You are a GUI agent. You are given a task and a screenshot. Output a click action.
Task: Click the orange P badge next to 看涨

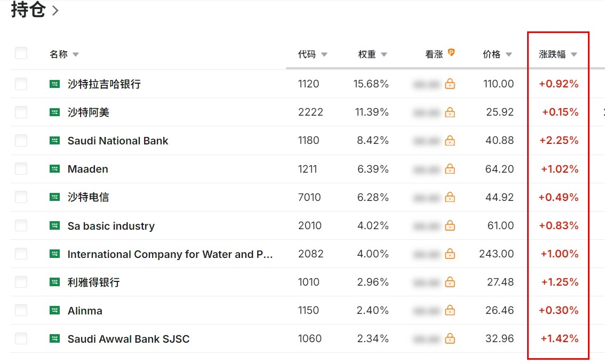click(x=451, y=52)
